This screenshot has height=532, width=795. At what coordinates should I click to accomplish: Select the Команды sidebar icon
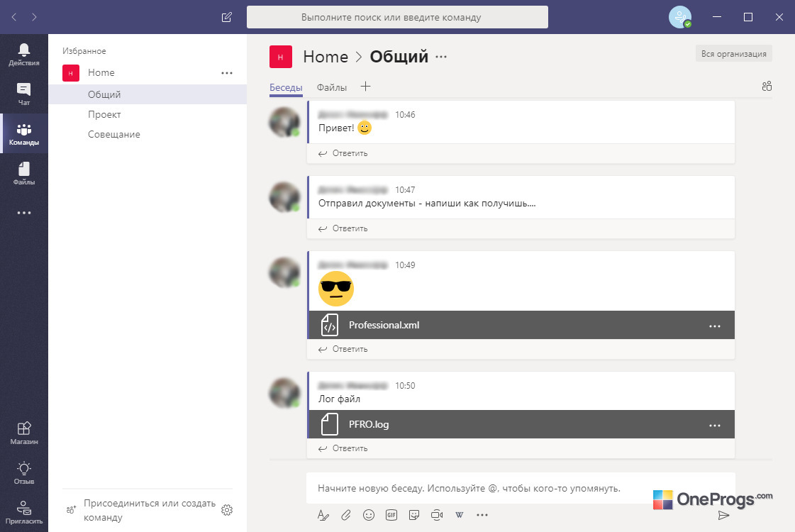tap(24, 134)
